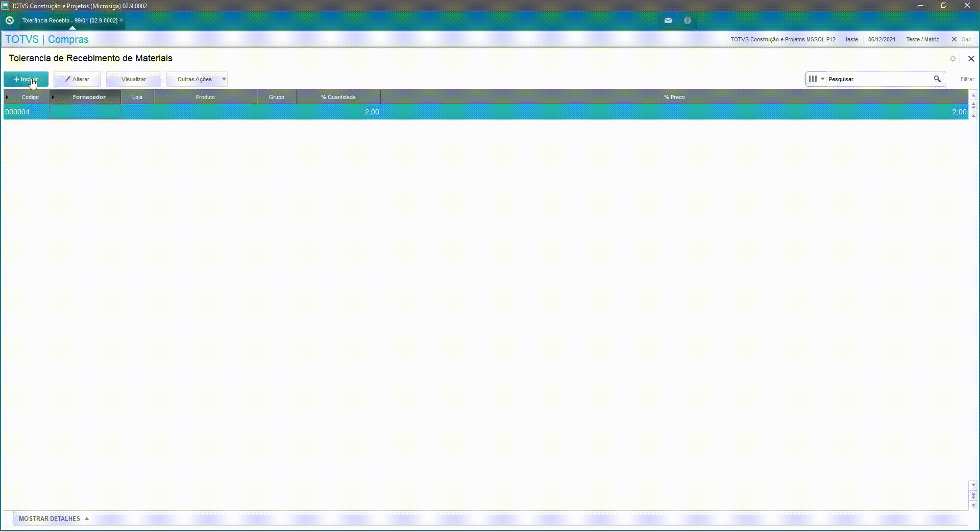This screenshot has width=980, height=531.
Task: Open the mail envelope icon
Action: click(x=668, y=20)
